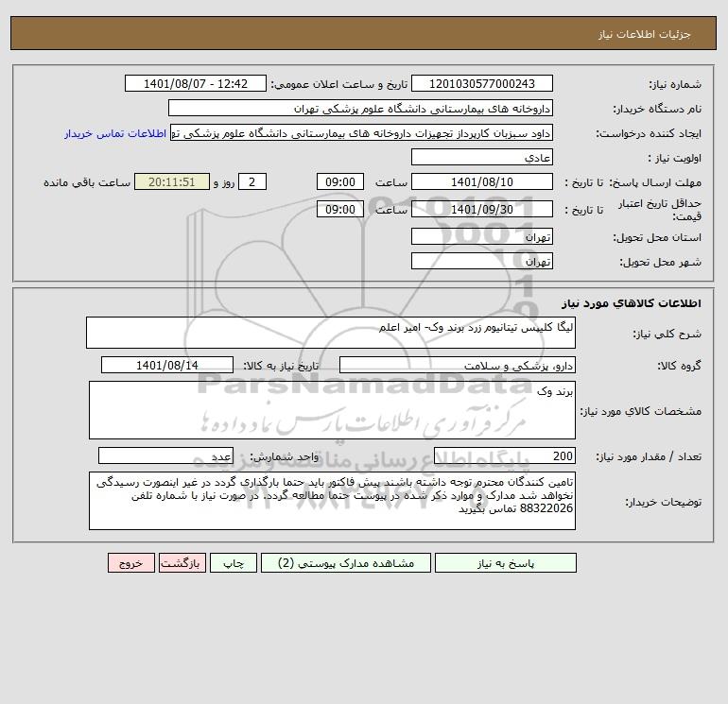Click the priority field 'عادي'
Screen dimensions: 728x704
(482, 157)
